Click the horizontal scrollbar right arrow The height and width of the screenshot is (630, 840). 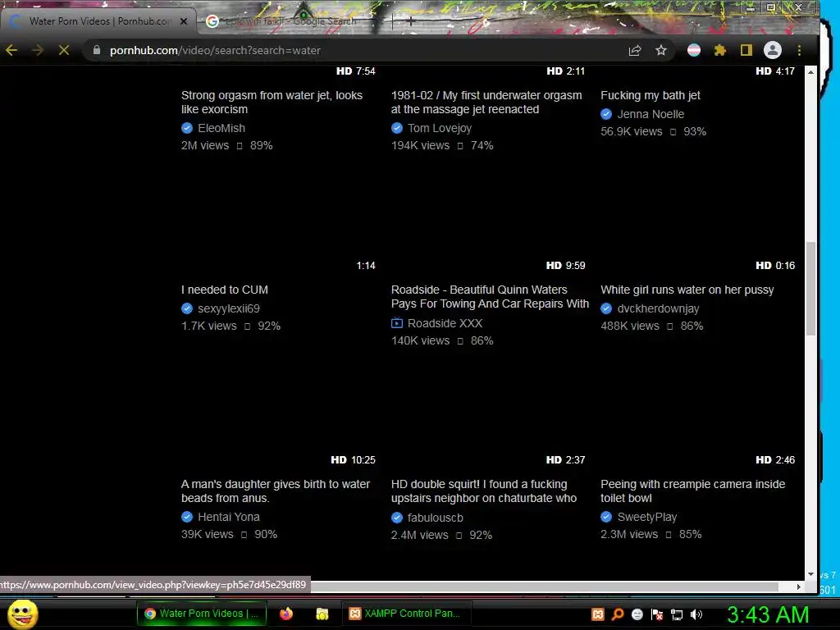799,587
